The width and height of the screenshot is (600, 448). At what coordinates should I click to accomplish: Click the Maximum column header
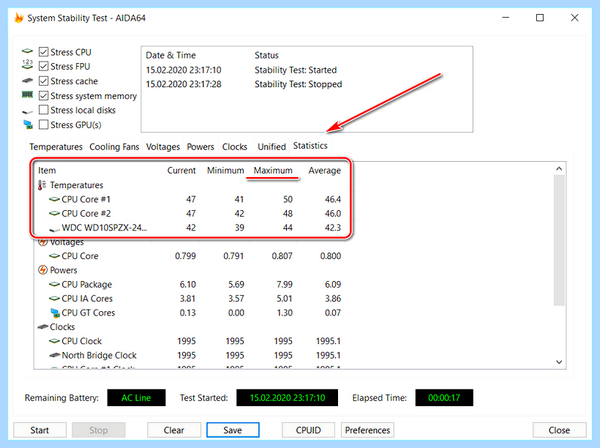[273, 171]
